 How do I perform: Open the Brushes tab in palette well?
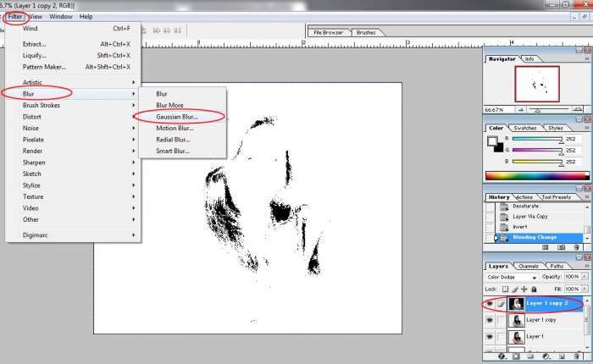coord(366,32)
